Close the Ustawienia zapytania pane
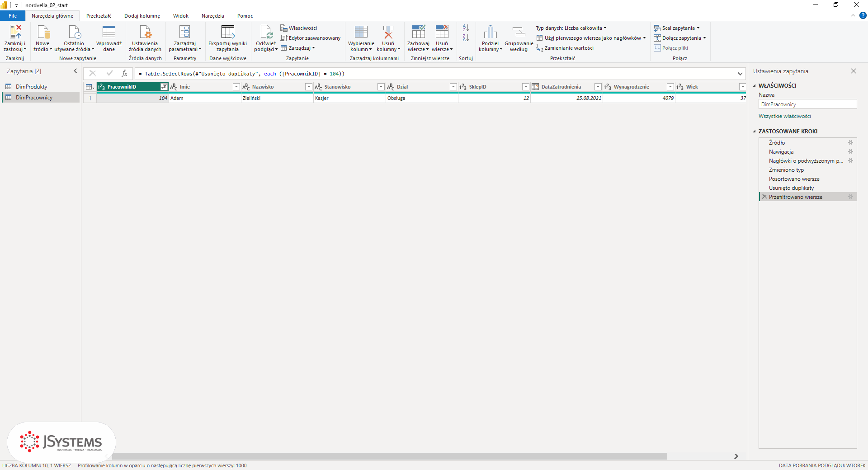The width and height of the screenshot is (868, 470). pos(854,71)
